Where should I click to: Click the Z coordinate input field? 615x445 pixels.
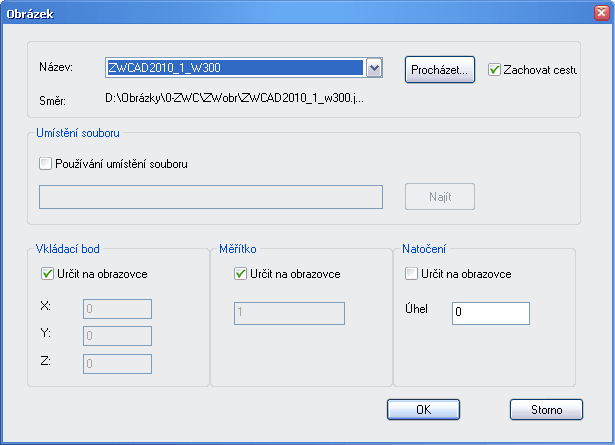117,365
